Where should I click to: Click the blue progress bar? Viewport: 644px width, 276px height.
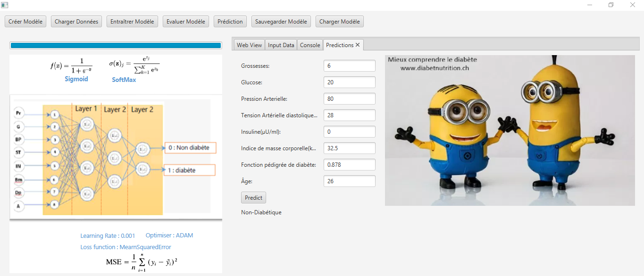click(x=116, y=45)
